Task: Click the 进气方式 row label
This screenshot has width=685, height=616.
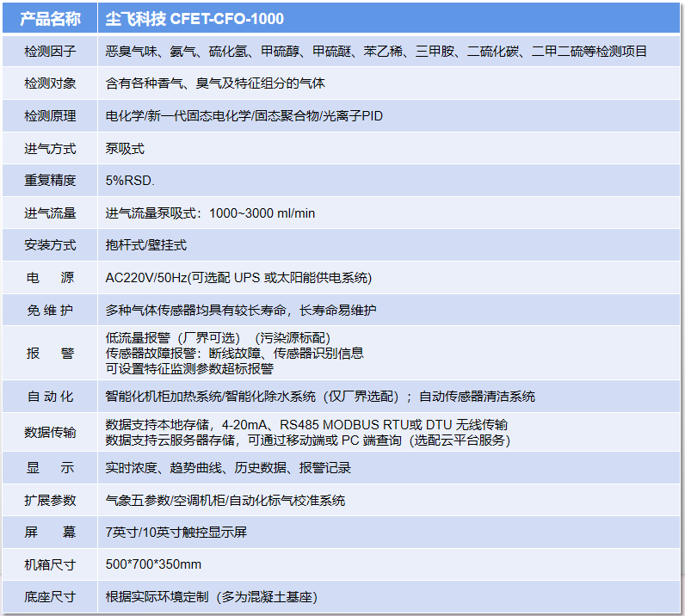Action: pyautogui.click(x=50, y=149)
